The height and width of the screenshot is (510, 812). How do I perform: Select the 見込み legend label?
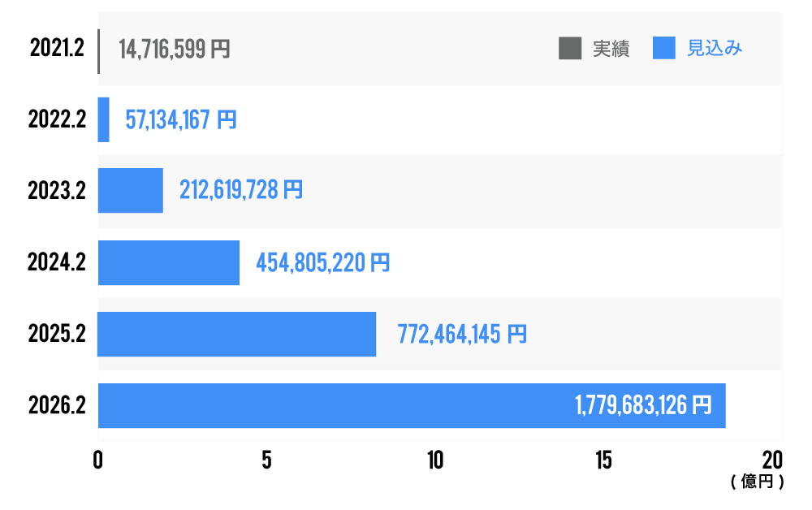(x=715, y=49)
